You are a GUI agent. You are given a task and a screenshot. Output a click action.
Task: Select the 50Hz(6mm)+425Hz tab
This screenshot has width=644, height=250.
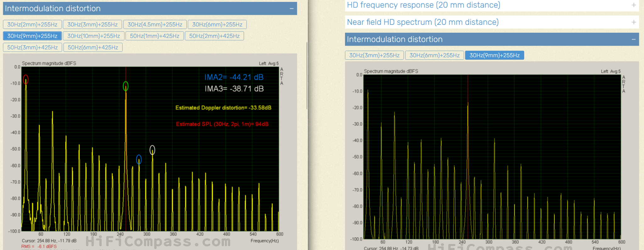coord(93,47)
